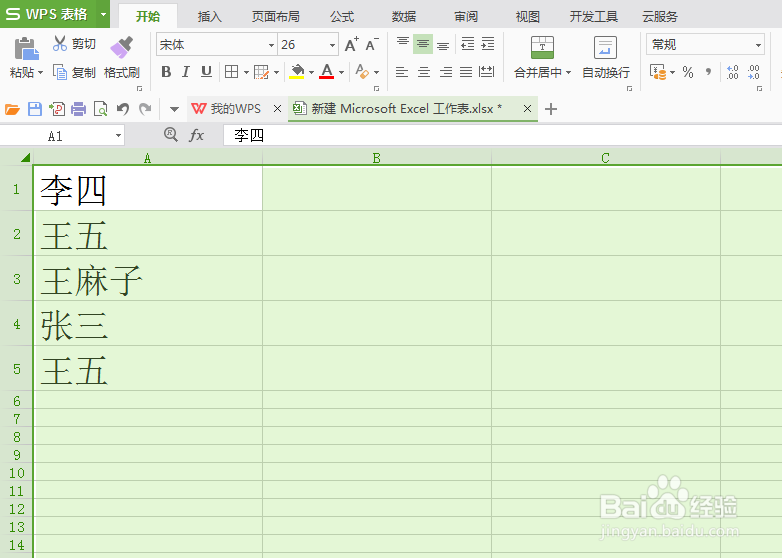The height and width of the screenshot is (558, 782).
Task: Apply yellow fill color bucket
Action: click(297, 72)
